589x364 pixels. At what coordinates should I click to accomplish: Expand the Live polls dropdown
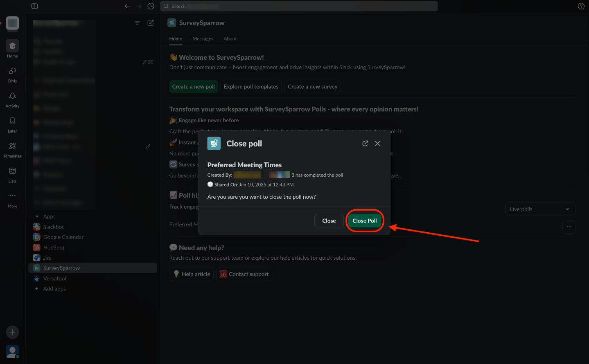[540, 209]
